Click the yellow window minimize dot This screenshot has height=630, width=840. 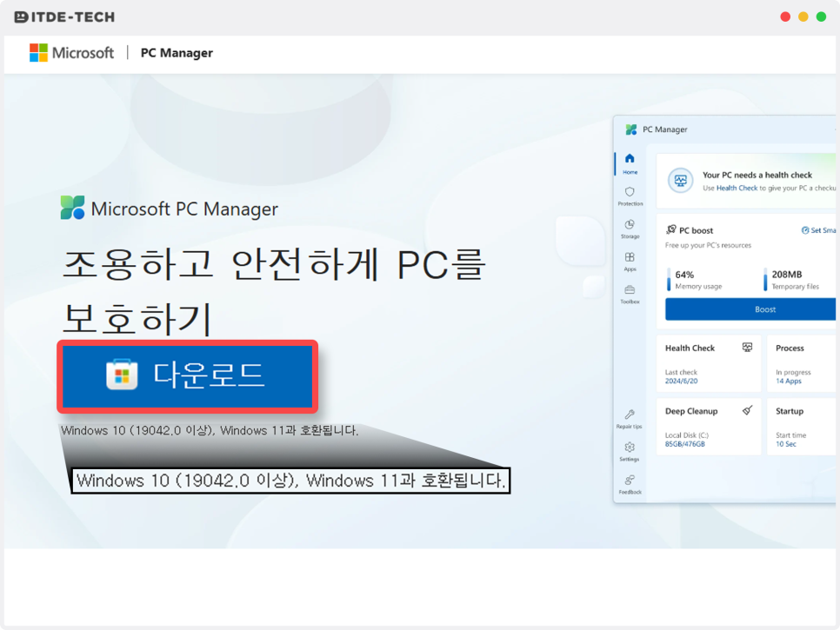pos(803,17)
